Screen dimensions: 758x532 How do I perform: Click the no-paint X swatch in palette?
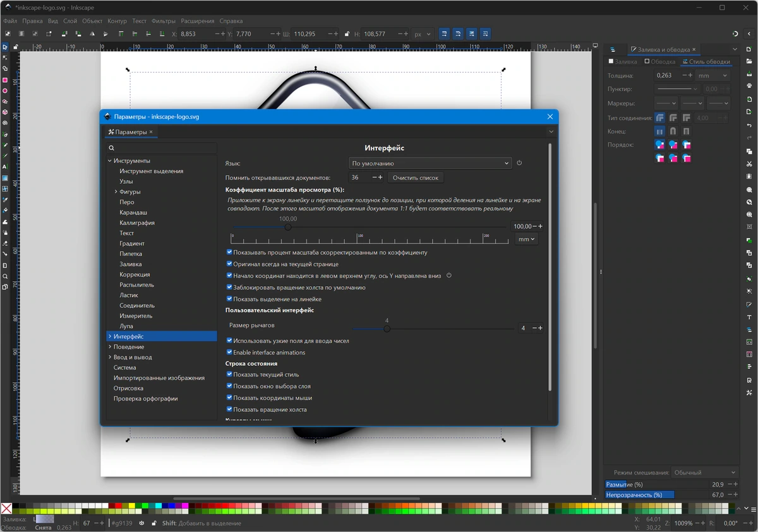(x=6, y=509)
